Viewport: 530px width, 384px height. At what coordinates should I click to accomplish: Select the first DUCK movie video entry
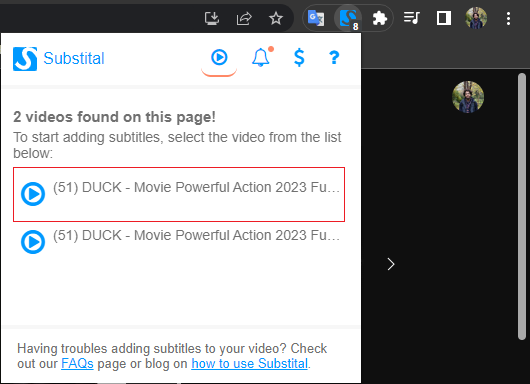[x=179, y=194]
